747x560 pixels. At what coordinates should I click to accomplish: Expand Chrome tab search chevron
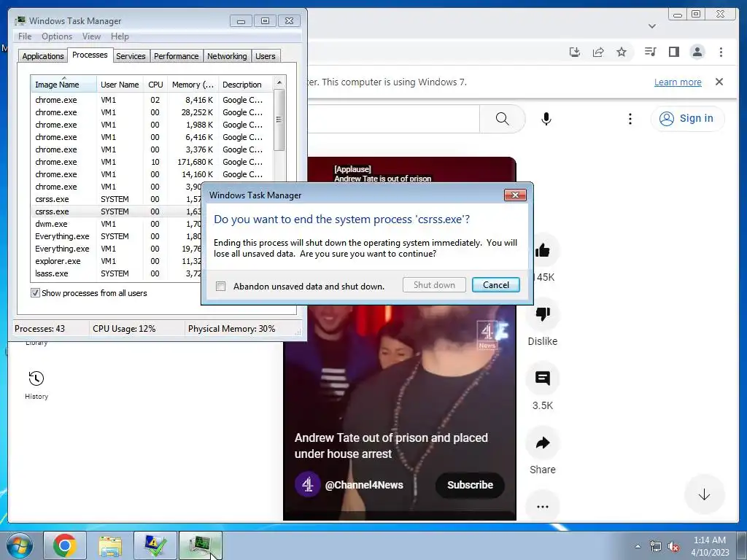pyautogui.click(x=652, y=26)
